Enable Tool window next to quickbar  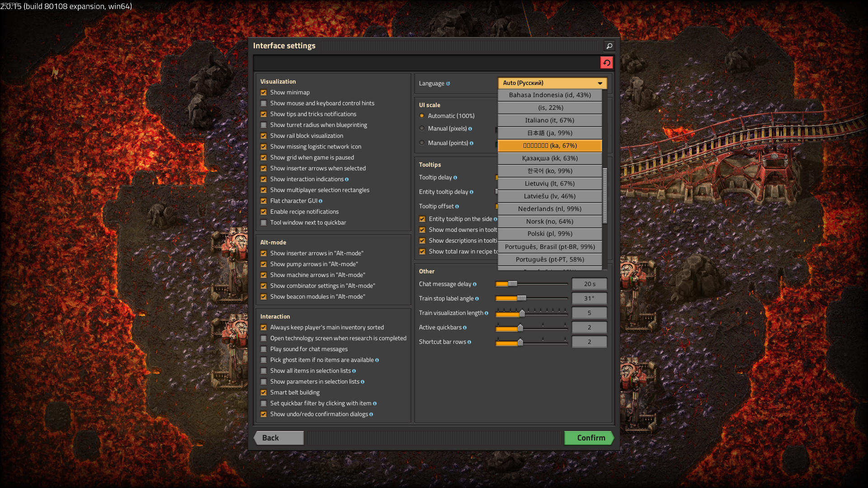point(264,223)
